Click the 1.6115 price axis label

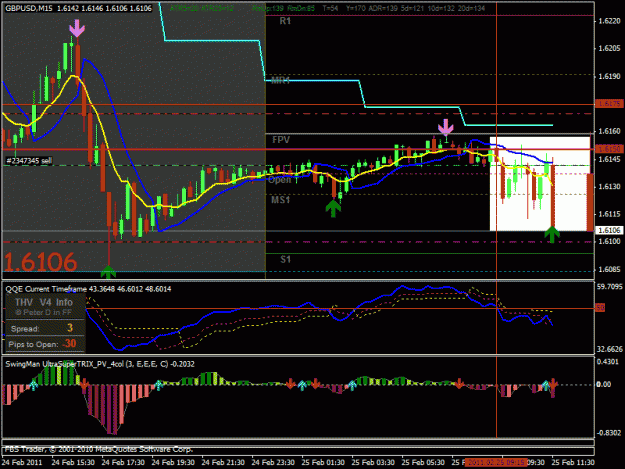(609, 214)
